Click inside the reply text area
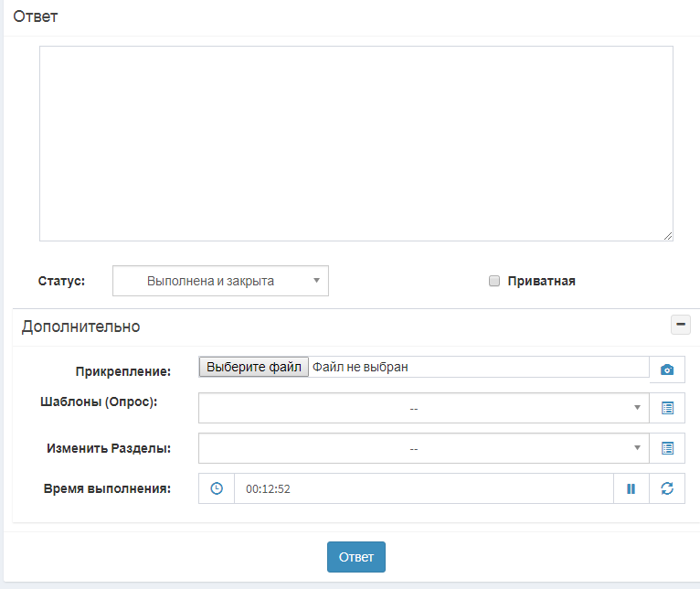The image size is (700, 589). coord(355,143)
